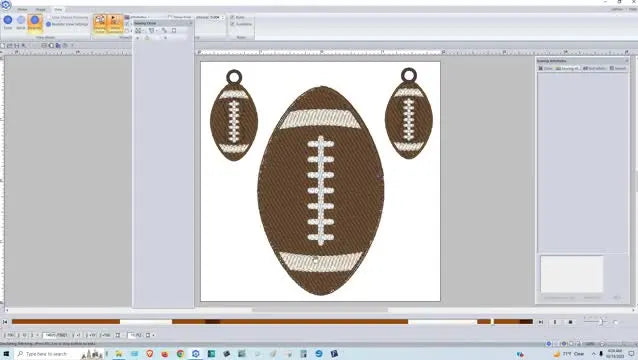638x360 pixels.
Task: Open the first ribbon tab
Action: pos(22,9)
